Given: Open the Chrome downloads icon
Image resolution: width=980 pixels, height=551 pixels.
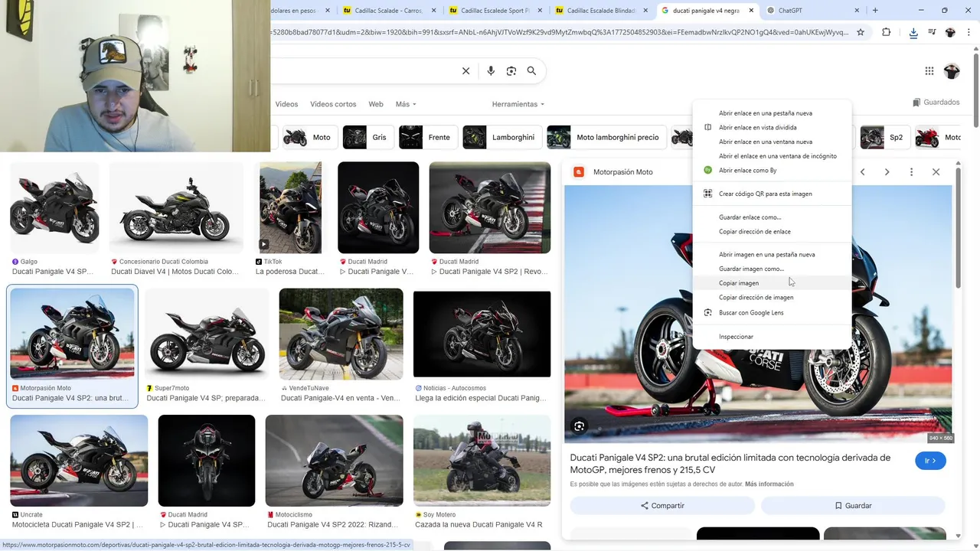Looking at the screenshot, I should click(913, 32).
